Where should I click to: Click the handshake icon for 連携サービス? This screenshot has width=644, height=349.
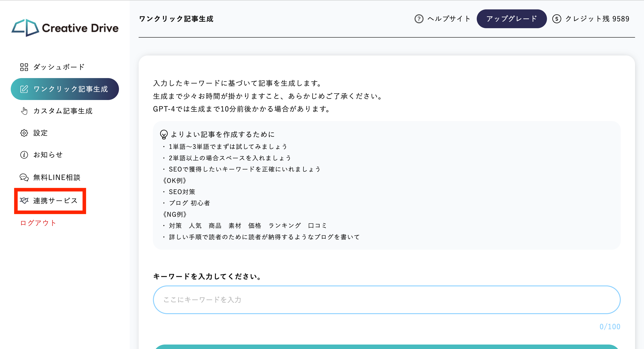[24, 201]
